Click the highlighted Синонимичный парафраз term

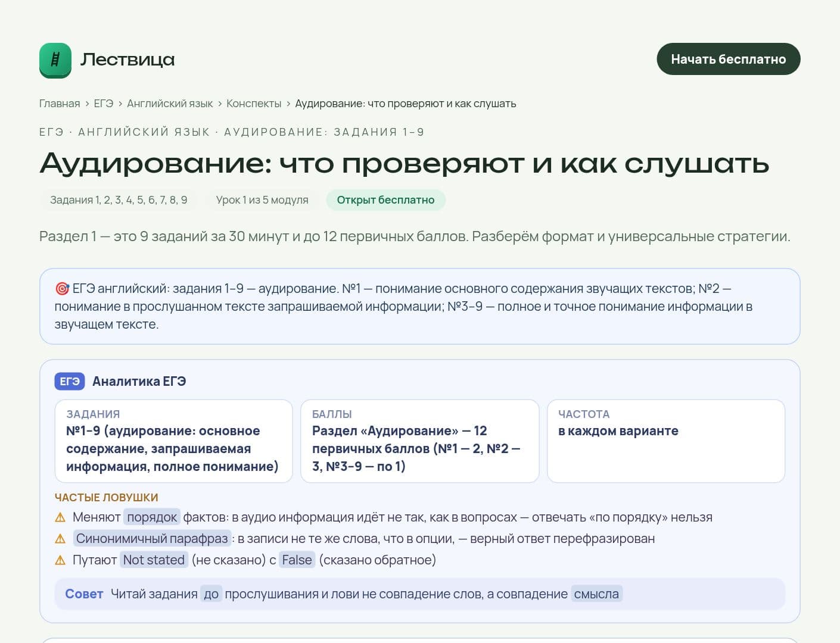point(152,539)
